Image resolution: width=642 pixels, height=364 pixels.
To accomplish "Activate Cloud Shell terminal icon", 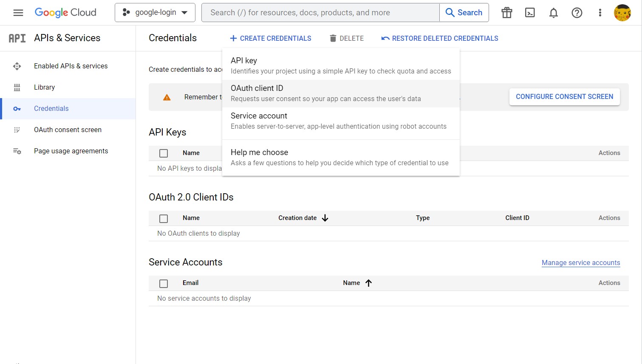I will pos(530,13).
